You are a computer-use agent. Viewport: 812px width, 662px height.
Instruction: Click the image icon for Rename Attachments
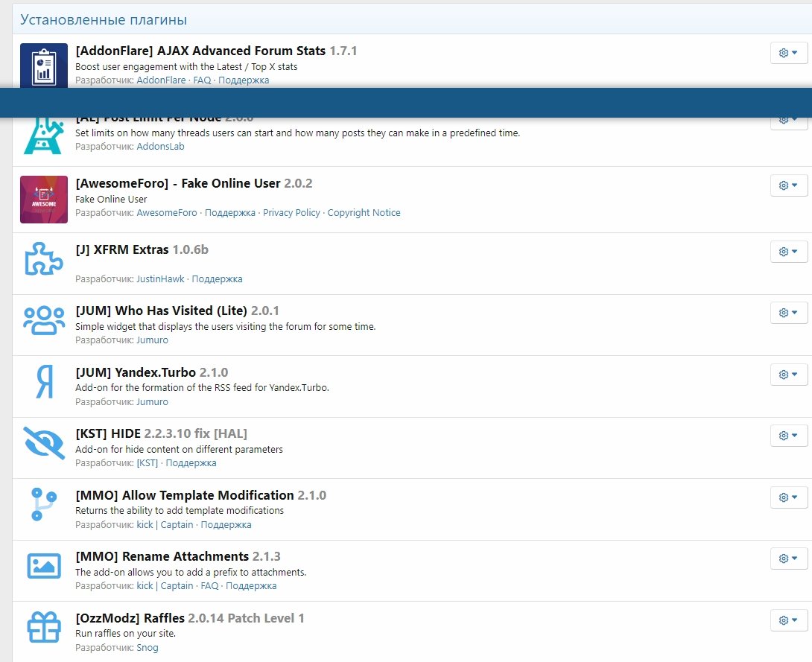(x=44, y=566)
